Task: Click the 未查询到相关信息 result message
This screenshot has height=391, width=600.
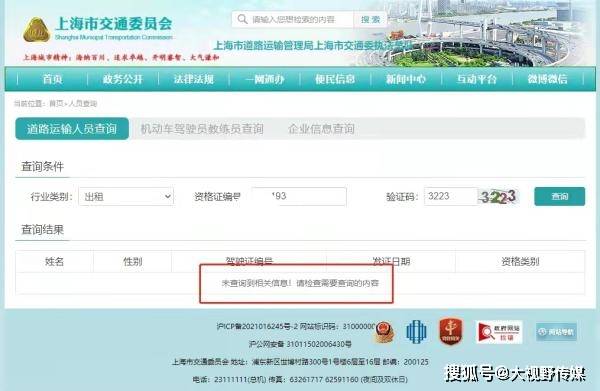Action: pyautogui.click(x=300, y=283)
